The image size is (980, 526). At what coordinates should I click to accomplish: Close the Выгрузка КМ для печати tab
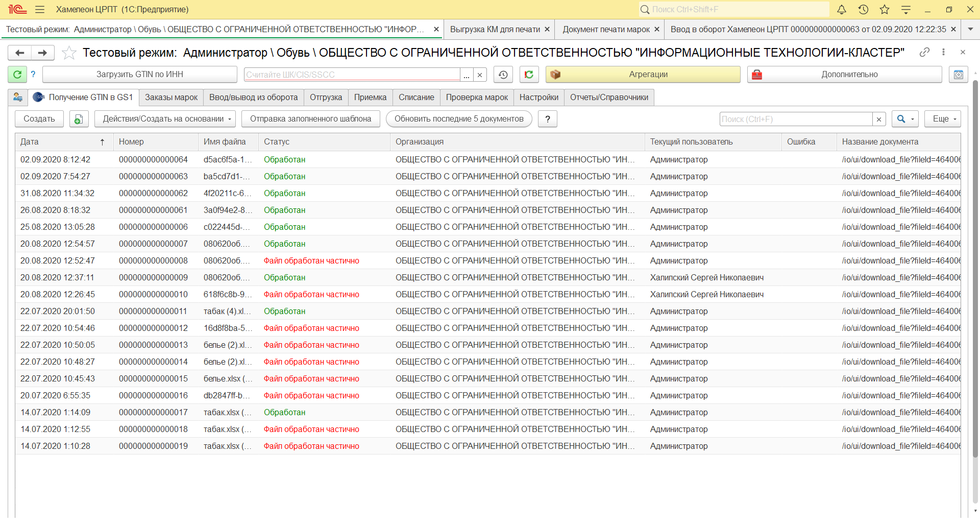point(547,30)
